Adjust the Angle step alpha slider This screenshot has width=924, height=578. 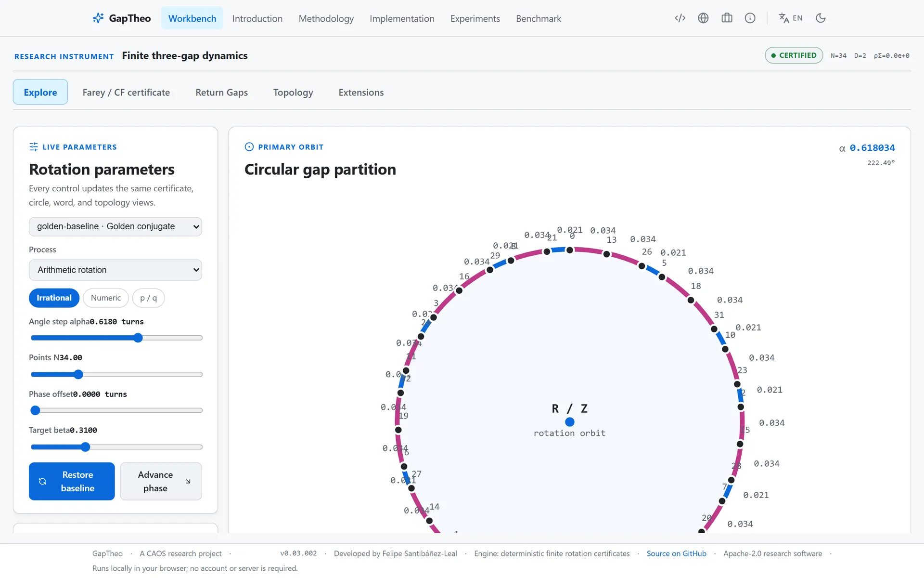coord(116,338)
